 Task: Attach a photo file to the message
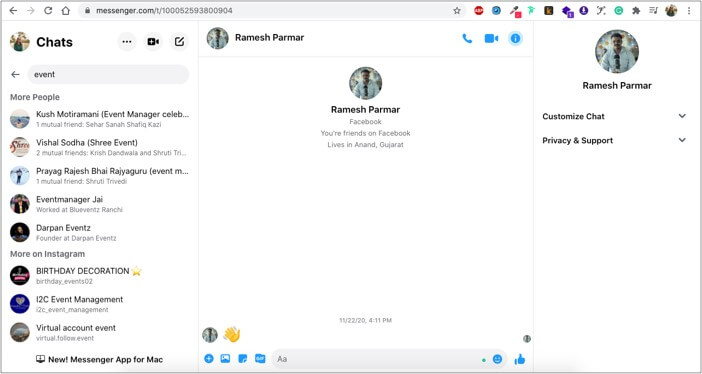(x=225, y=358)
